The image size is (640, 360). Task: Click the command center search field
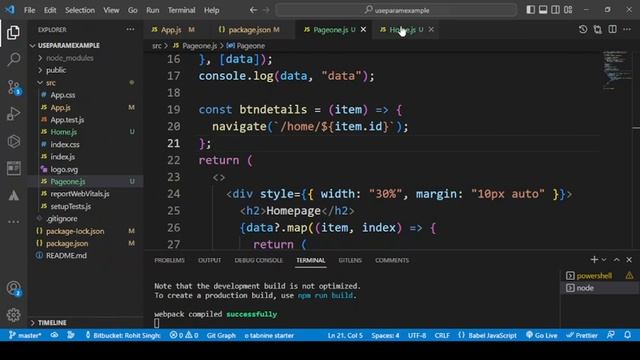[x=396, y=10]
